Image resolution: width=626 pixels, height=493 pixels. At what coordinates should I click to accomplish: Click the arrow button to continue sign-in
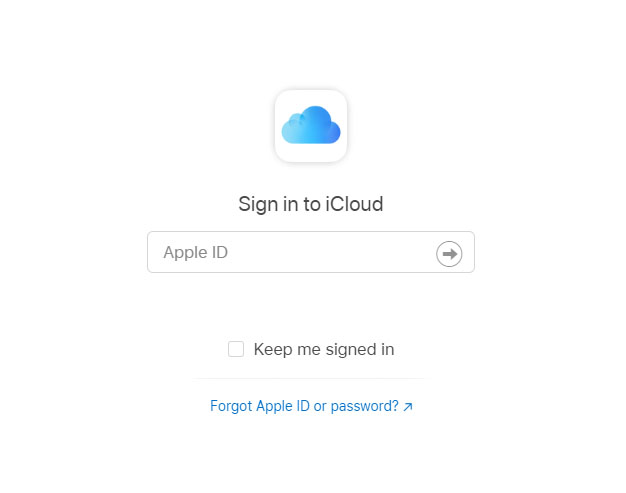pyautogui.click(x=449, y=253)
